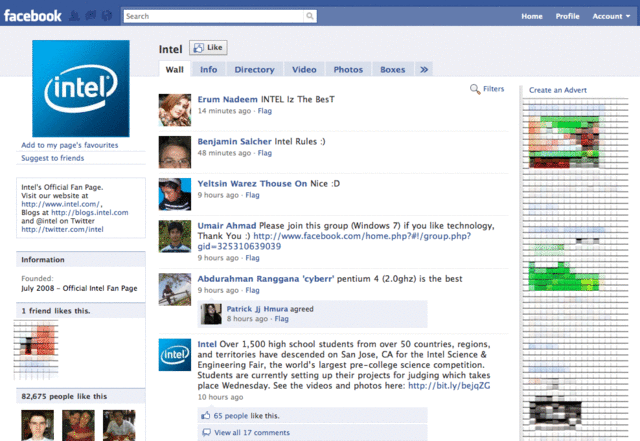This screenshot has height=441, width=640.
Task: Open the Photos tab
Action: 348,69
